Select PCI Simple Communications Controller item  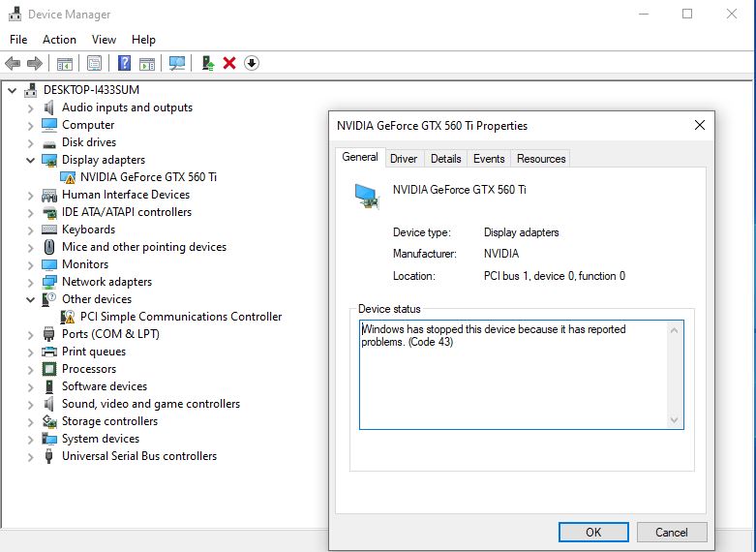(x=181, y=317)
